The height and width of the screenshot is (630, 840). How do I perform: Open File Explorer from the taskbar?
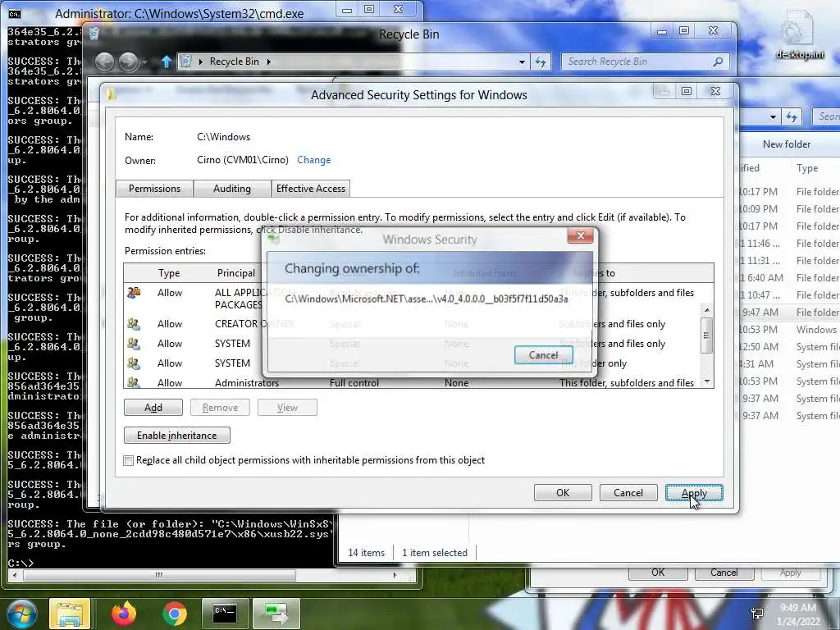(x=70, y=614)
